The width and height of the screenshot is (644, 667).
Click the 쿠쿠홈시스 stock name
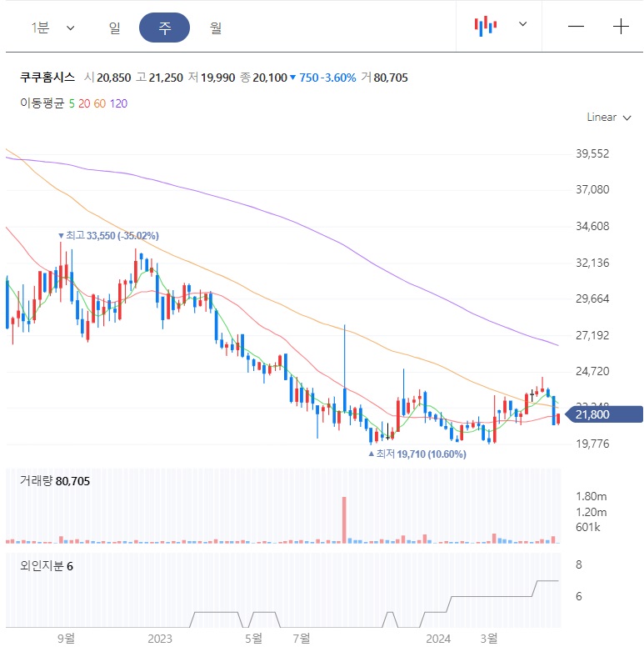pyautogui.click(x=47, y=77)
